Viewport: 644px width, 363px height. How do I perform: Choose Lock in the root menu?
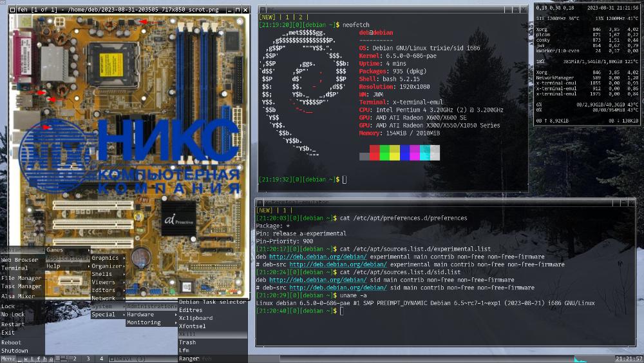[x=23, y=306]
